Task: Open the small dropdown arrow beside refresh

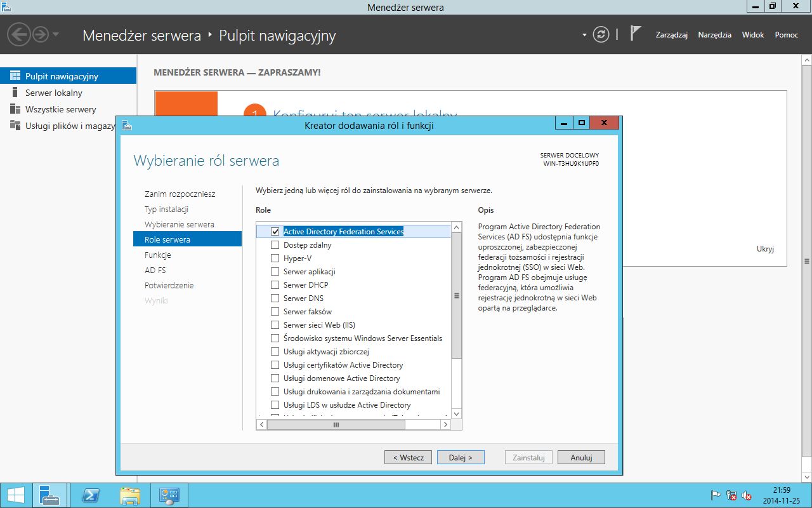Action: coord(584,35)
